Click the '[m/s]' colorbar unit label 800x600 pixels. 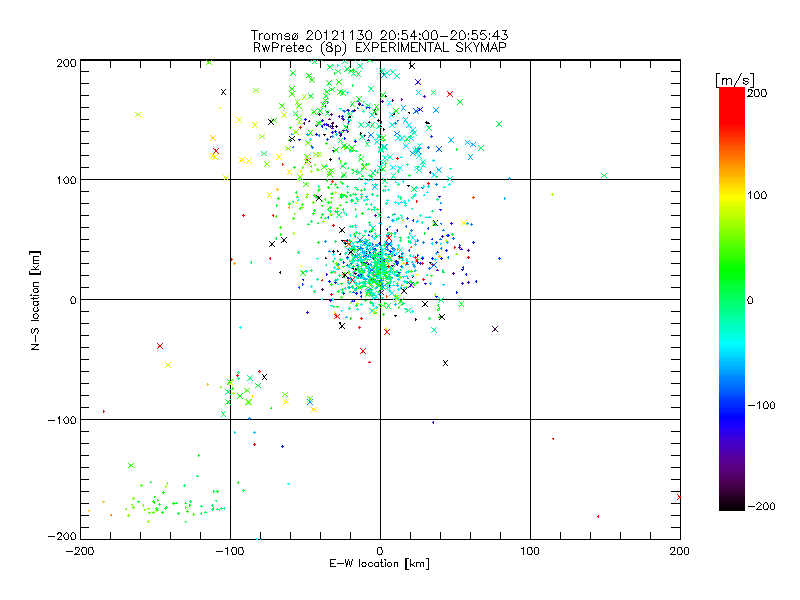pyautogui.click(x=735, y=80)
